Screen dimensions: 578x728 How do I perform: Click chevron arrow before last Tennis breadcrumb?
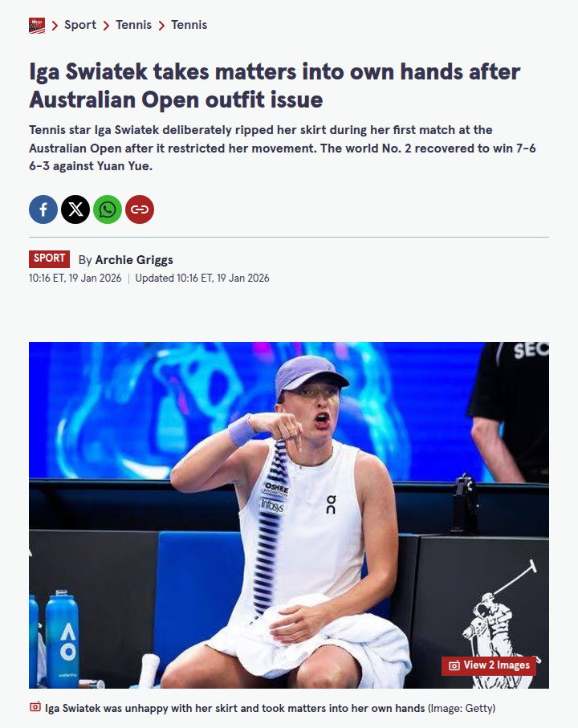161,26
